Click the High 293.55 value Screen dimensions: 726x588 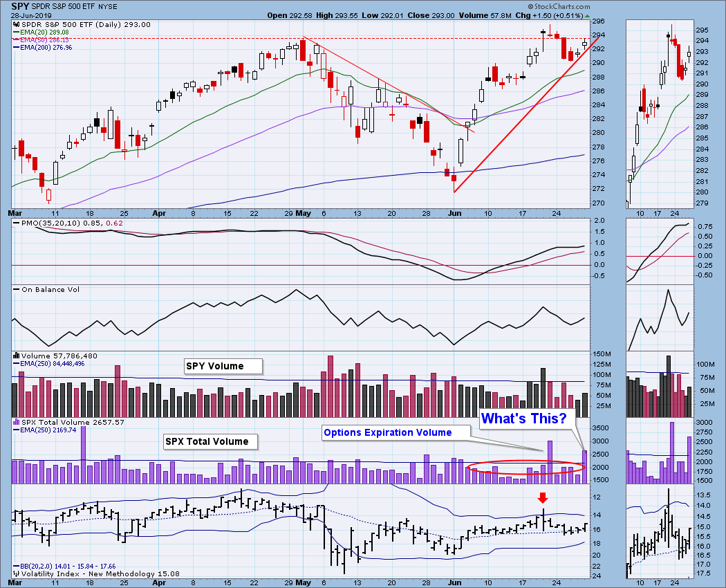337,15
